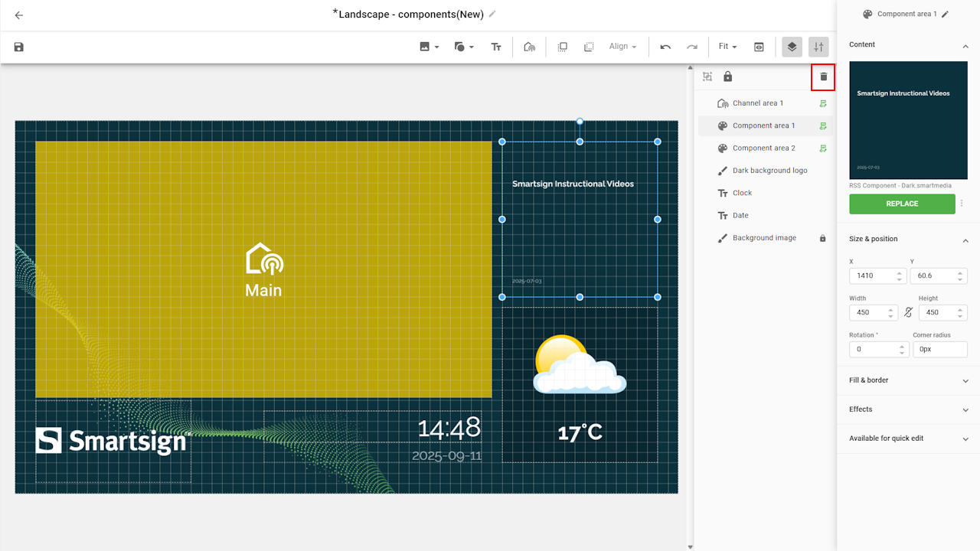Toggle the aspect ratio link between width and height
The width and height of the screenshot is (980, 551).
point(908,312)
